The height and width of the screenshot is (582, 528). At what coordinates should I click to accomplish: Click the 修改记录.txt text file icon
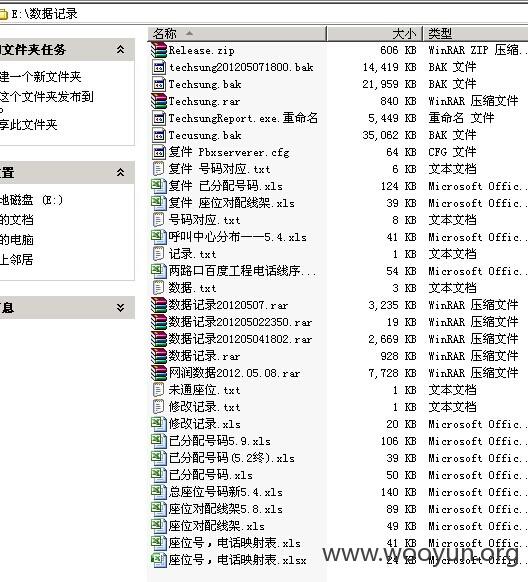click(x=158, y=407)
